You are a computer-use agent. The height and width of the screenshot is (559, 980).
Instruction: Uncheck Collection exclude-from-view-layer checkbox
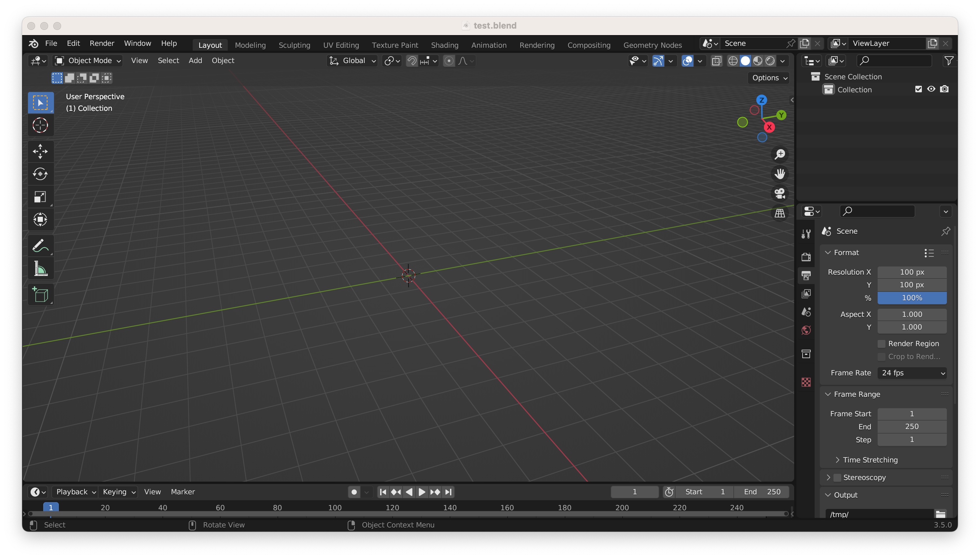tap(918, 89)
